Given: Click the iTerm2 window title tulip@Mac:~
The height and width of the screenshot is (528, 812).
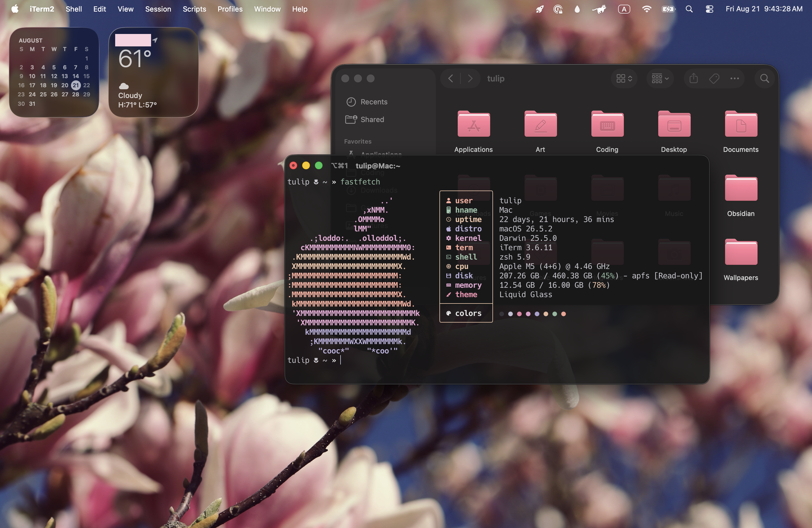Looking at the screenshot, I should tap(378, 166).
